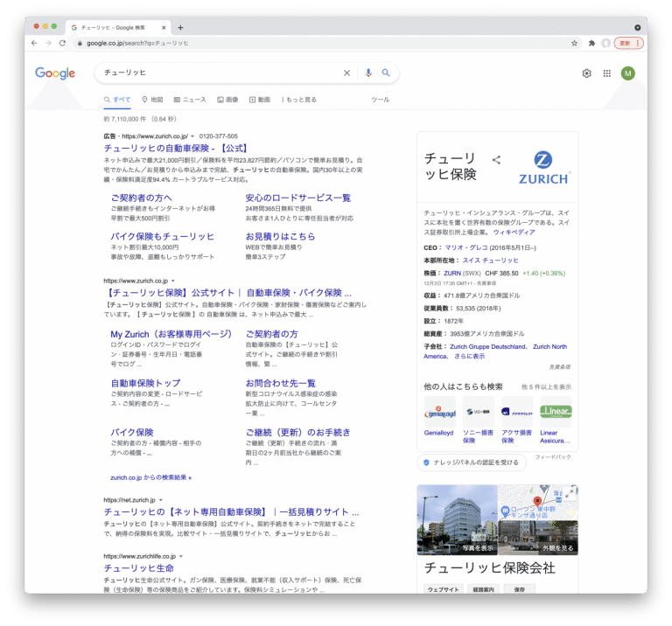Switch to the ニュース tab
672x626 pixels.
tap(190, 100)
